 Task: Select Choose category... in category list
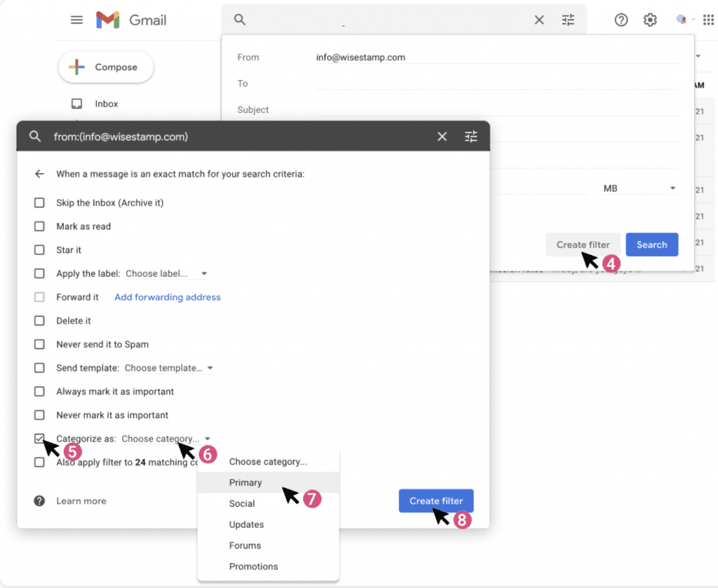(269, 462)
